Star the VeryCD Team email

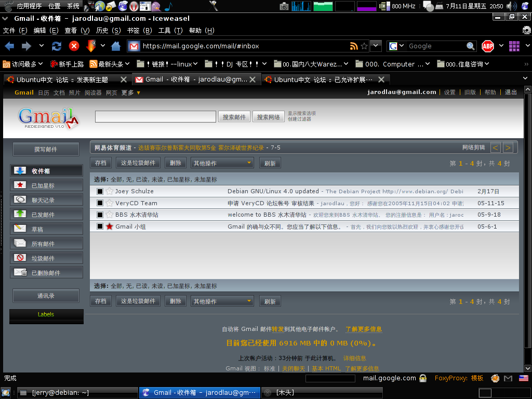point(109,203)
